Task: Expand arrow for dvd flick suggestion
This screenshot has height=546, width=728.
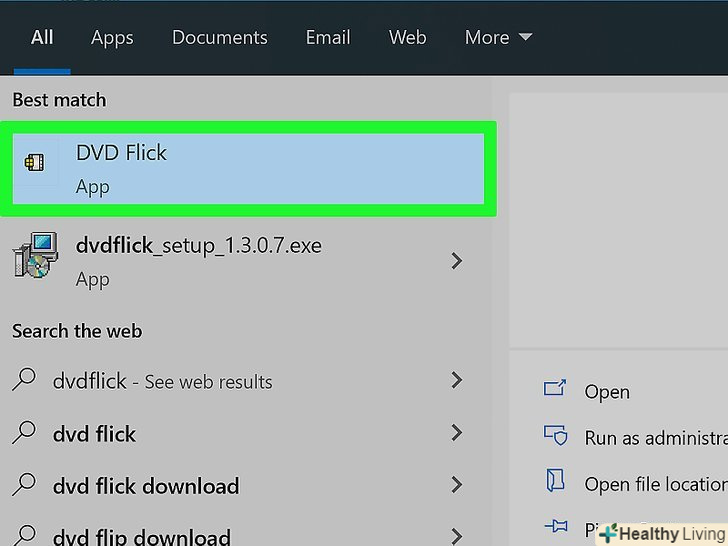Action: point(457,433)
